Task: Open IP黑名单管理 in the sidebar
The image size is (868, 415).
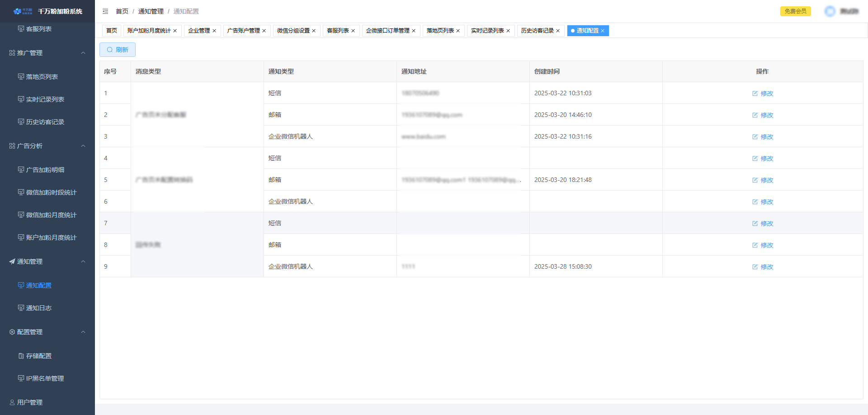Action: 45,378
